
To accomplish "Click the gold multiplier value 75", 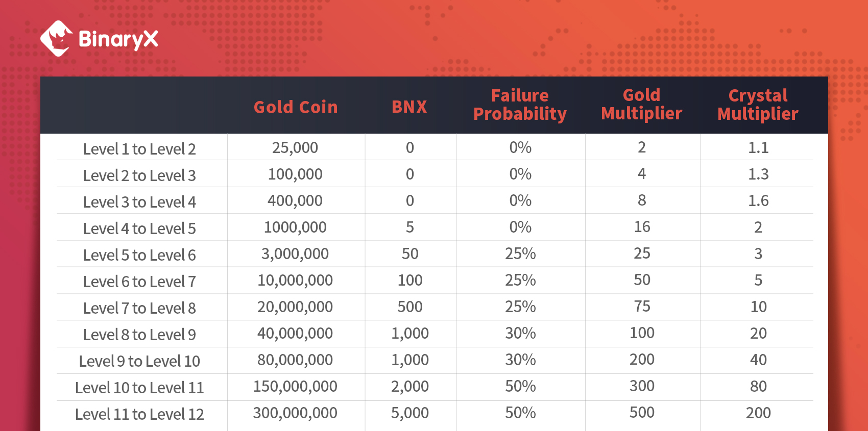I will pos(642,306).
